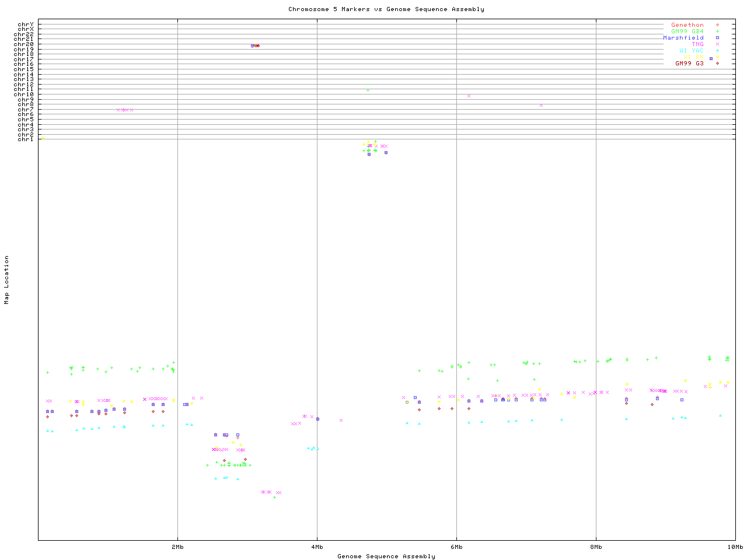Select the Marshfield legend label

point(683,38)
